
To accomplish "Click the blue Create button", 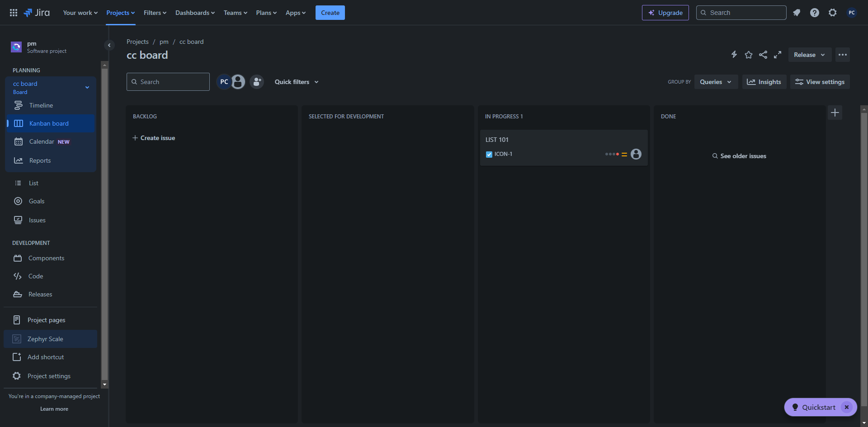I will [330, 13].
